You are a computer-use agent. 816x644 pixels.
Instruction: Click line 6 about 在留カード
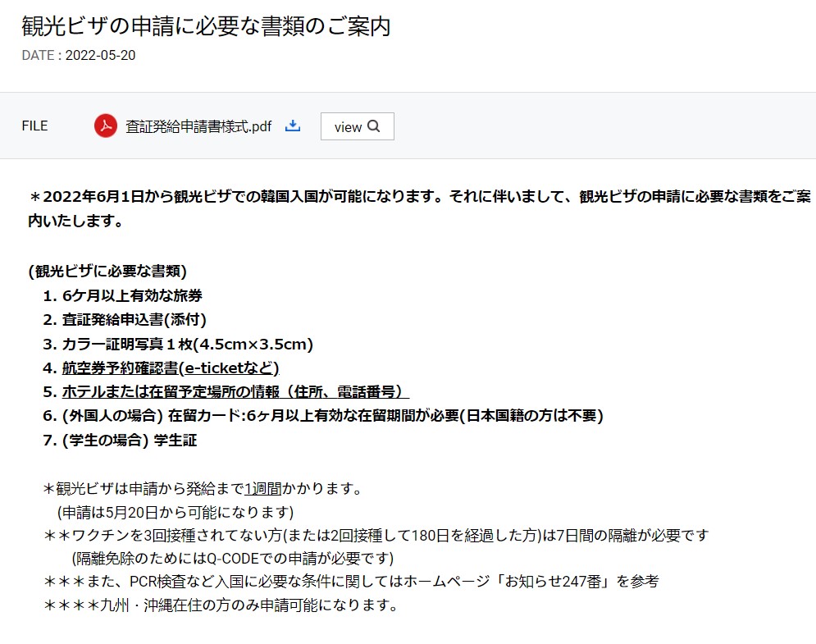(x=323, y=415)
